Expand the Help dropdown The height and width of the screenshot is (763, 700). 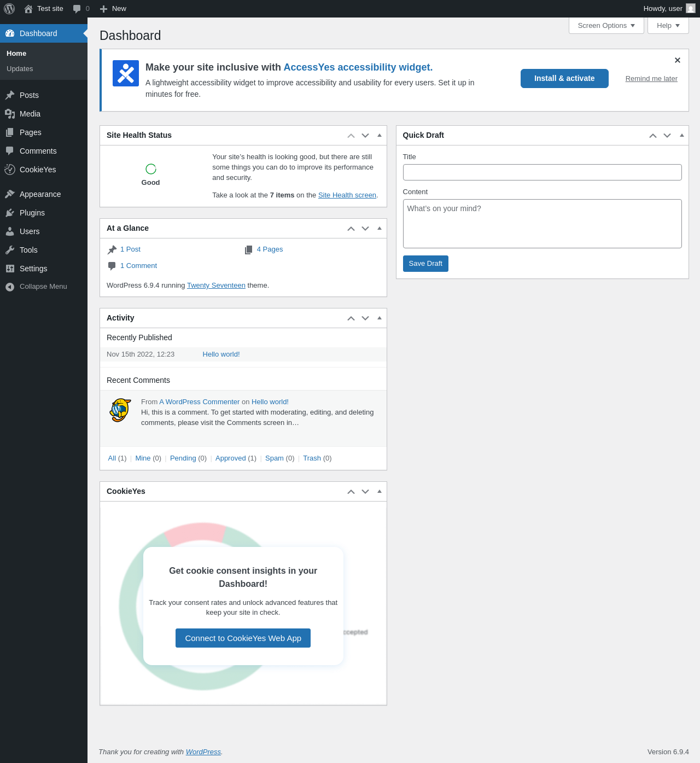pyautogui.click(x=668, y=26)
